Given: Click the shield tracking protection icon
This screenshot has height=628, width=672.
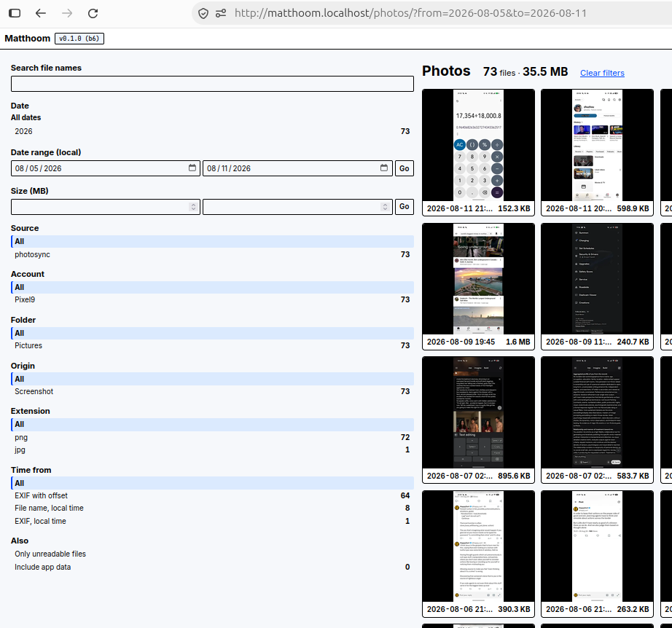Looking at the screenshot, I should click(x=203, y=14).
